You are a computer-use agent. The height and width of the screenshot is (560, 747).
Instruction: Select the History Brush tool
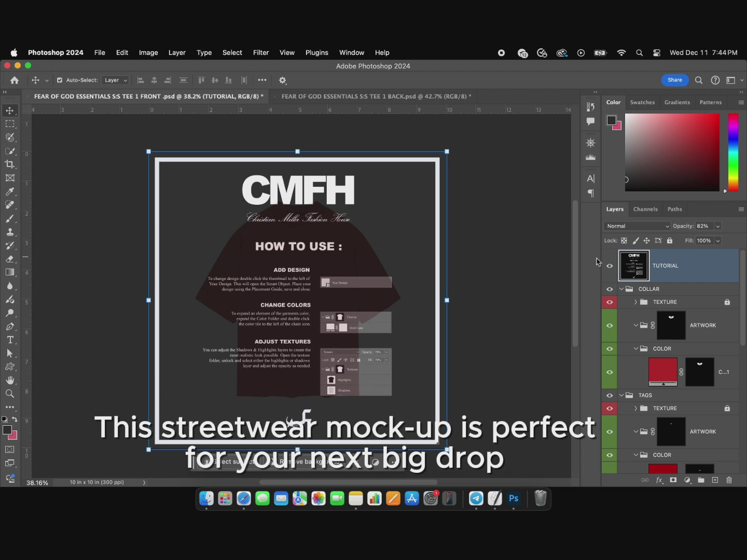10,245
